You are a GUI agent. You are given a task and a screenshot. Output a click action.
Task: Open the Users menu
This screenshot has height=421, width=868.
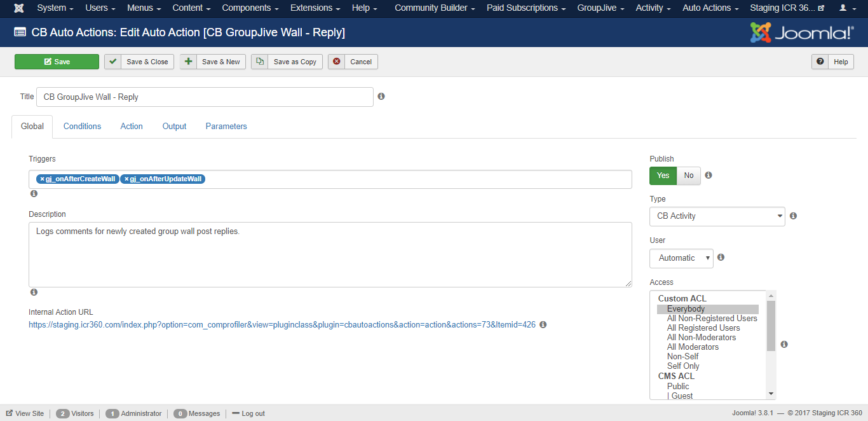pos(100,8)
